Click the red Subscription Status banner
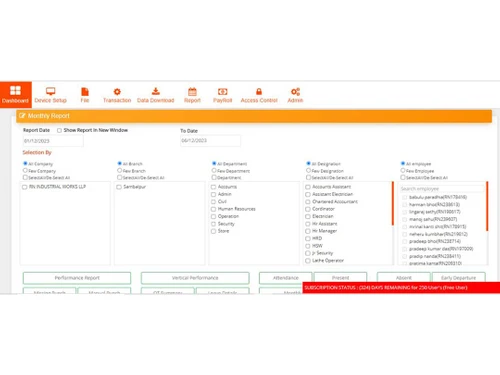This screenshot has width=500, height=375. click(401, 288)
